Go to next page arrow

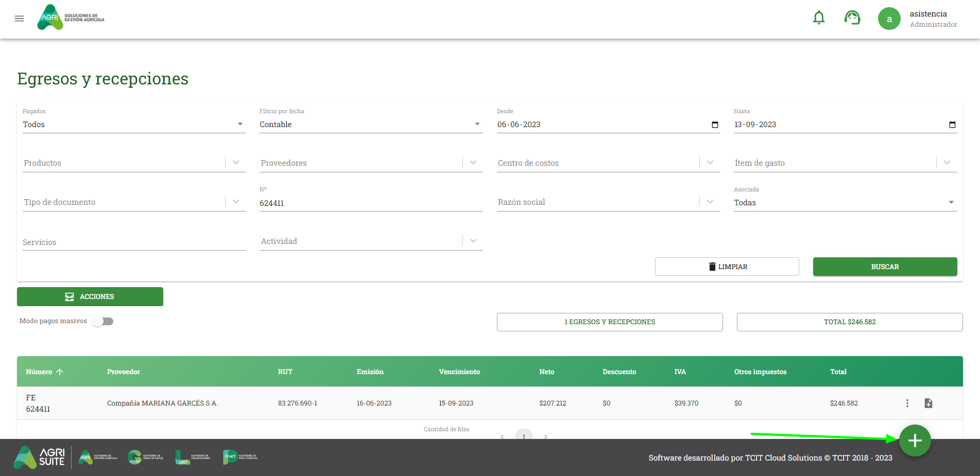click(545, 437)
